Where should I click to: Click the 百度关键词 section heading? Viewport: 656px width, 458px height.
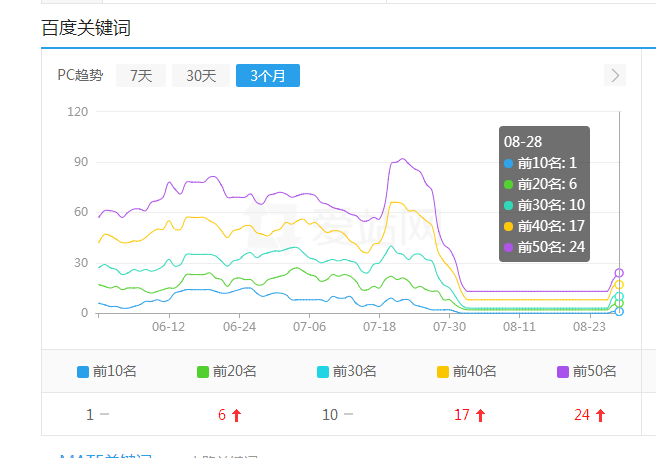click(x=86, y=28)
